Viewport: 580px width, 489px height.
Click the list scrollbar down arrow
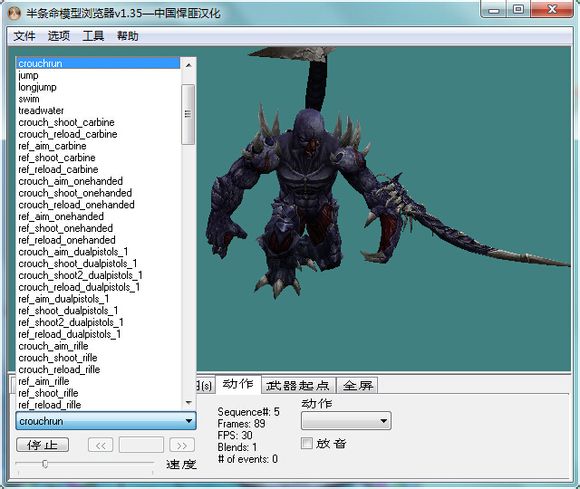click(x=189, y=402)
